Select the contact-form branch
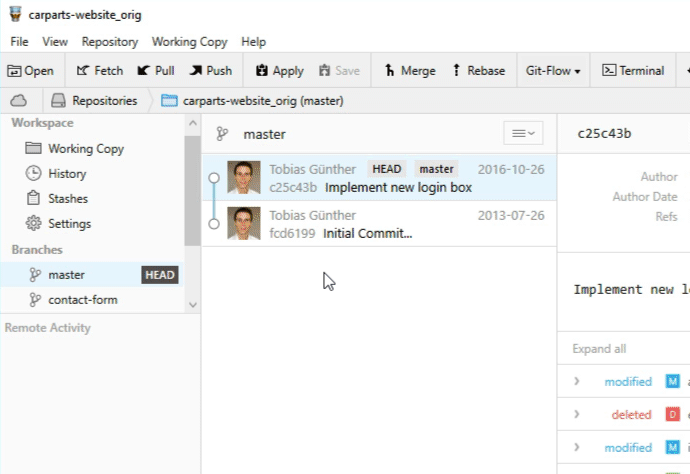 coord(82,299)
